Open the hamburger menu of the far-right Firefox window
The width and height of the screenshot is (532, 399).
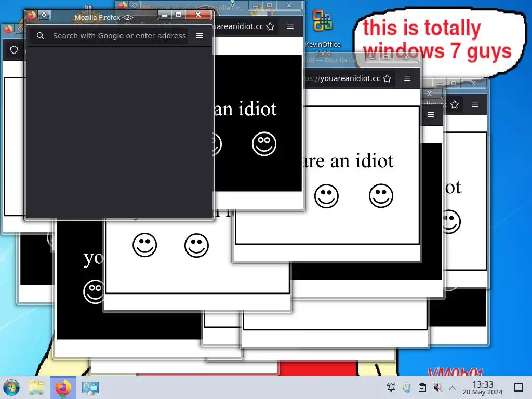click(475, 104)
